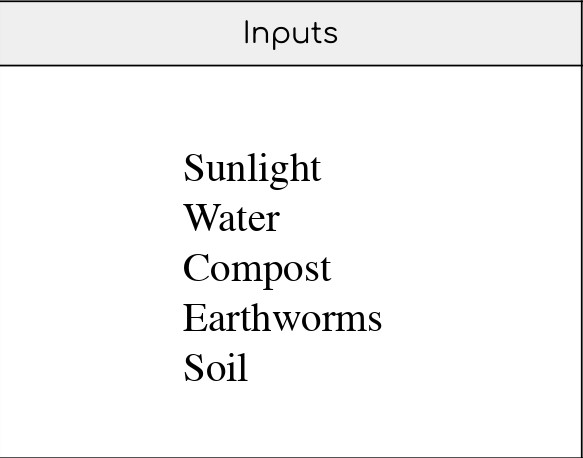Select the Soil entry
583x458 pixels.
216,368
